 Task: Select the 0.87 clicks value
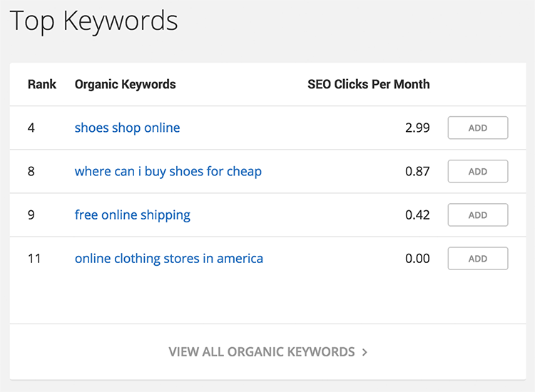[417, 172]
